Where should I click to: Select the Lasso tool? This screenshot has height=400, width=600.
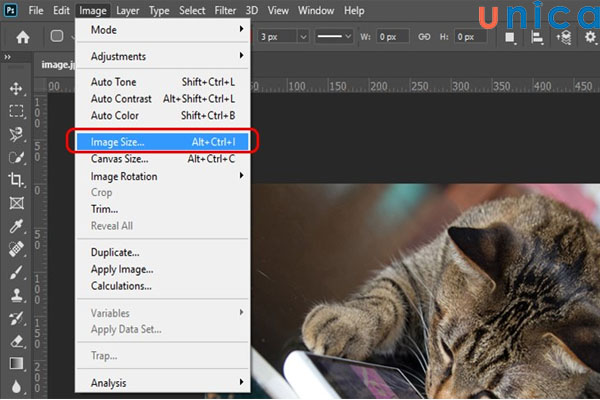pyautogui.click(x=16, y=133)
